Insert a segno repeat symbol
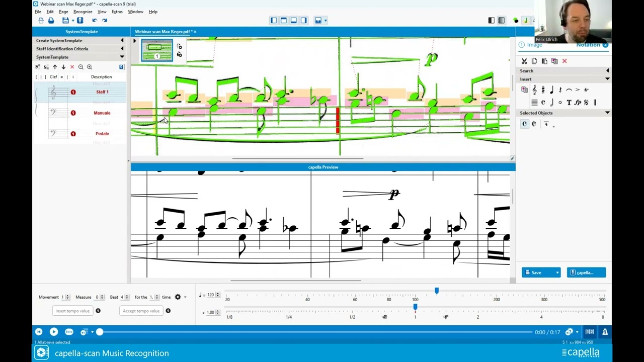Viewport: 644px width, 362px height. [586, 103]
